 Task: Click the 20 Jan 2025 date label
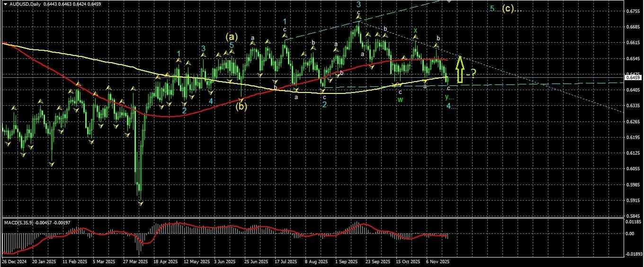pyautogui.click(x=44, y=261)
